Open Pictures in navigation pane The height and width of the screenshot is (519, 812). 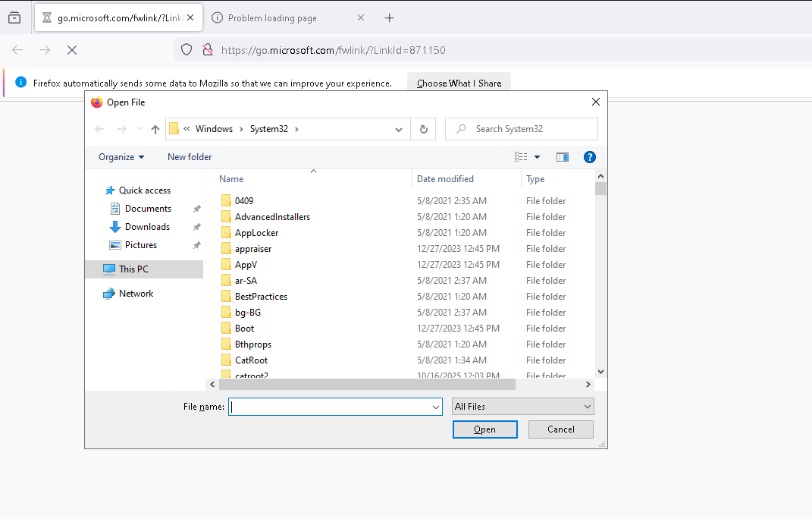(x=141, y=245)
